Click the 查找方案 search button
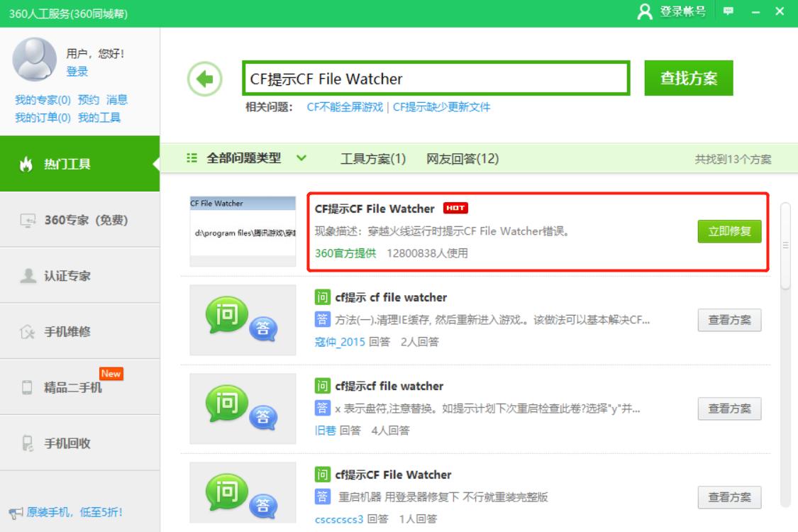Screen dimensions: 798x532 coord(687,77)
